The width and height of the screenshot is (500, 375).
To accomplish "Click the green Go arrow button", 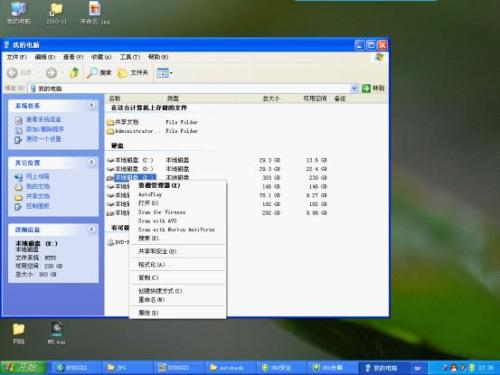I will [366, 88].
